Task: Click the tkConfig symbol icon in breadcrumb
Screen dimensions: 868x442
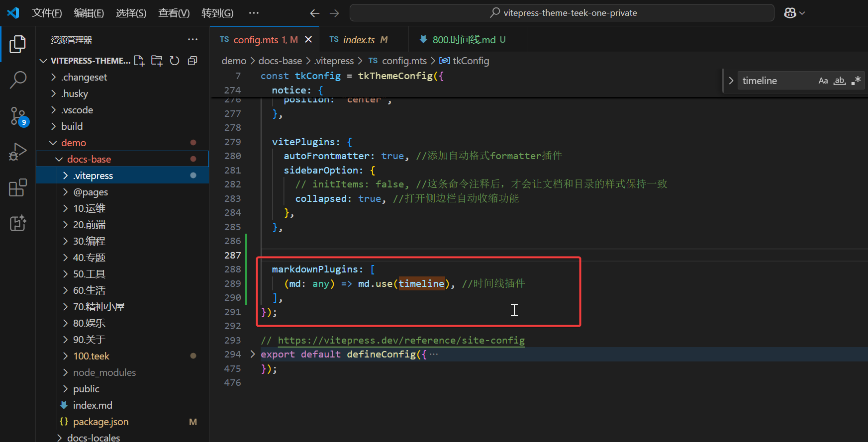Action: click(445, 61)
